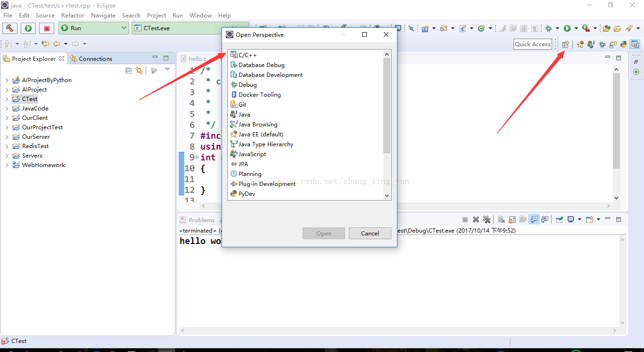Switch to the Connections tab

click(91, 59)
